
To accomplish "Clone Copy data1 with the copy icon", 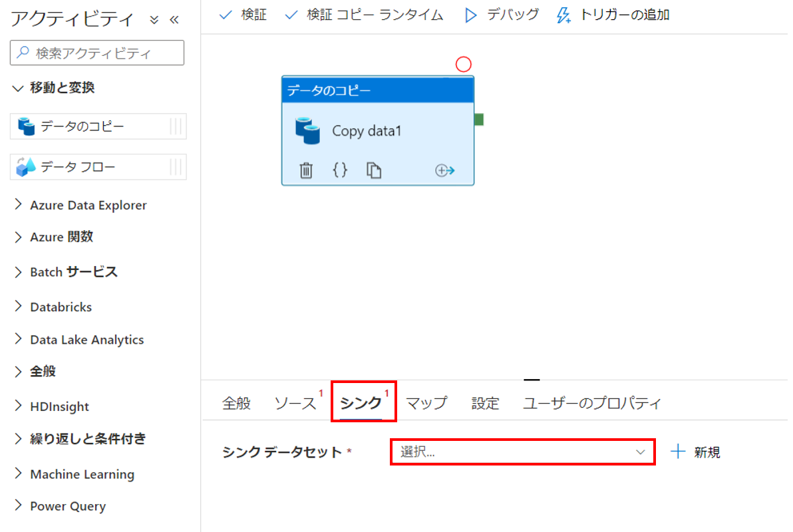I will (374, 170).
